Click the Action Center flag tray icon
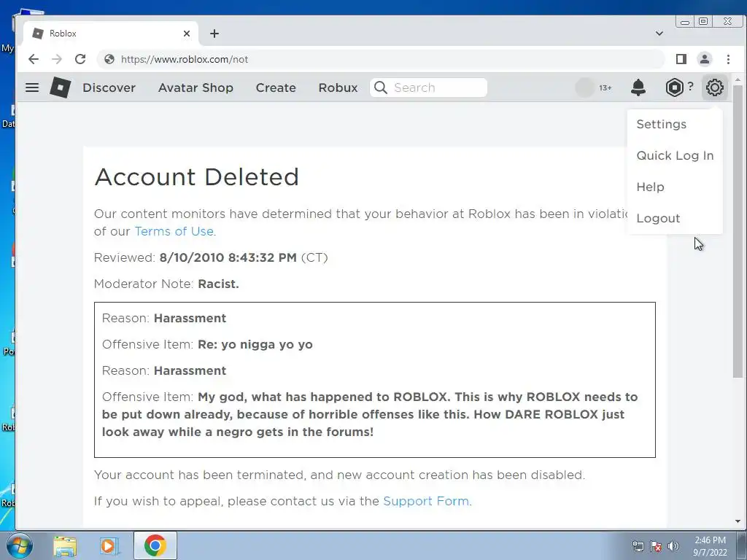Image resolution: width=747 pixels, height=560 pixels. tap(656, 546)
